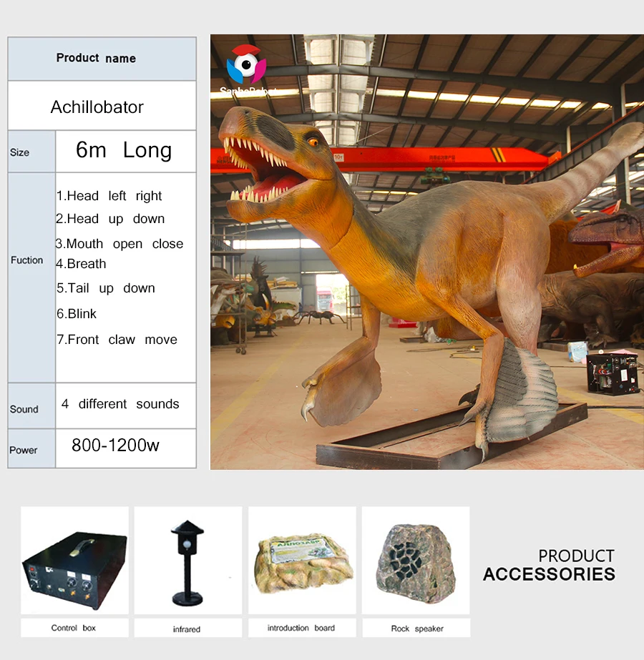
Task: Click the PRODUCT ACCESSORIES heading
Action: 549,565
